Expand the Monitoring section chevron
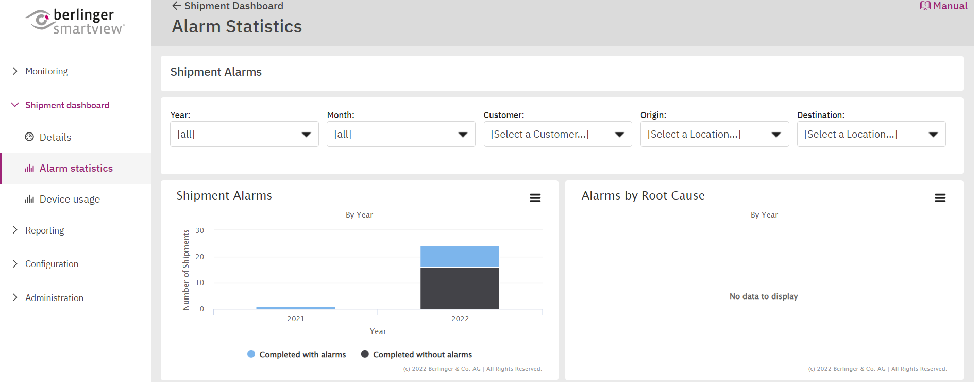The height and width of the screenshot is (382, 980). click(15, 71)
